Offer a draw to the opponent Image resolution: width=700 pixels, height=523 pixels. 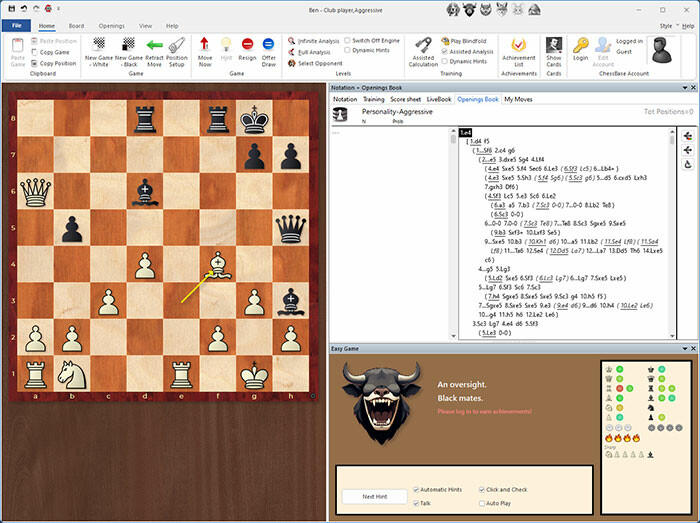pos(269,51)
